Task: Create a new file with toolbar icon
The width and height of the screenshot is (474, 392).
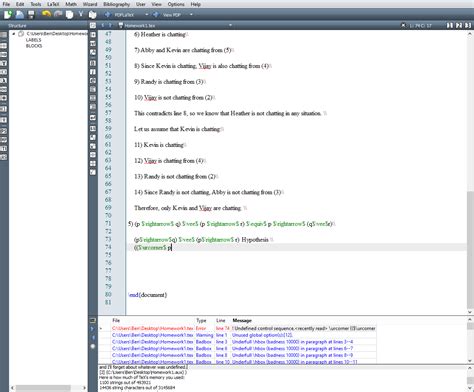Action: [8, 14]
